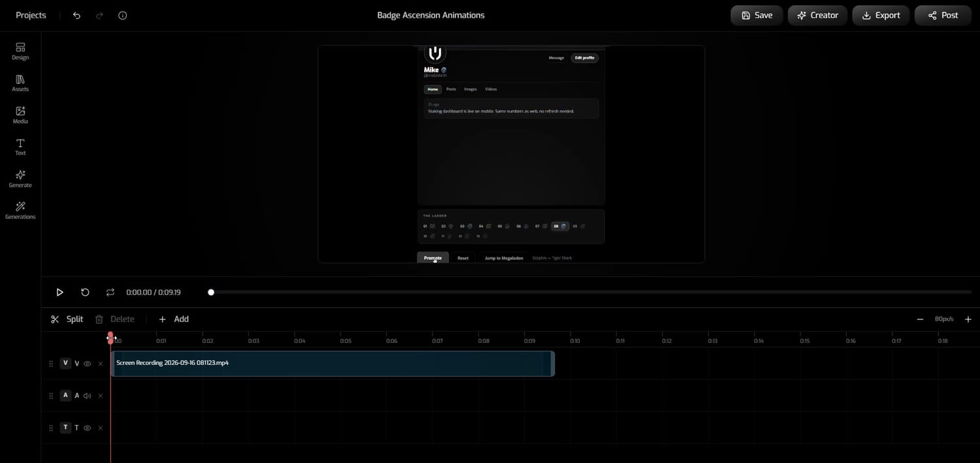The height and width of the screenshot is (463, 980).
Task: Open the Generate sidebar panel
Action: point(20,179)
